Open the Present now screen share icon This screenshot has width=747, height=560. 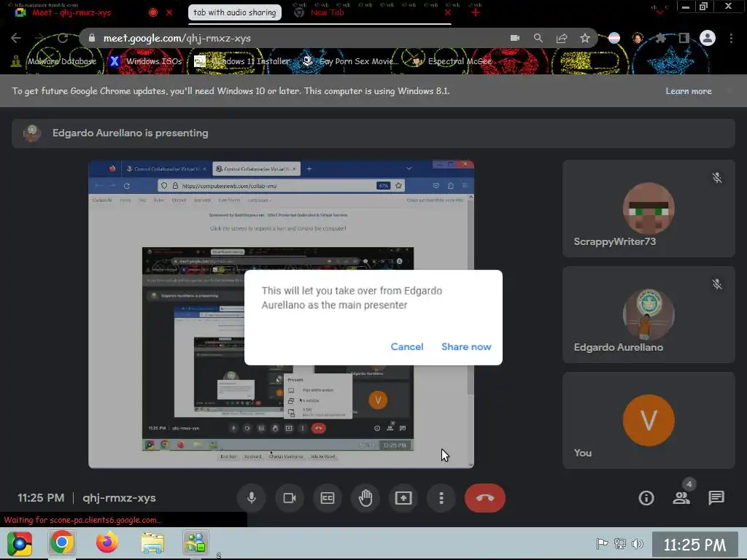tap(403, 498)
